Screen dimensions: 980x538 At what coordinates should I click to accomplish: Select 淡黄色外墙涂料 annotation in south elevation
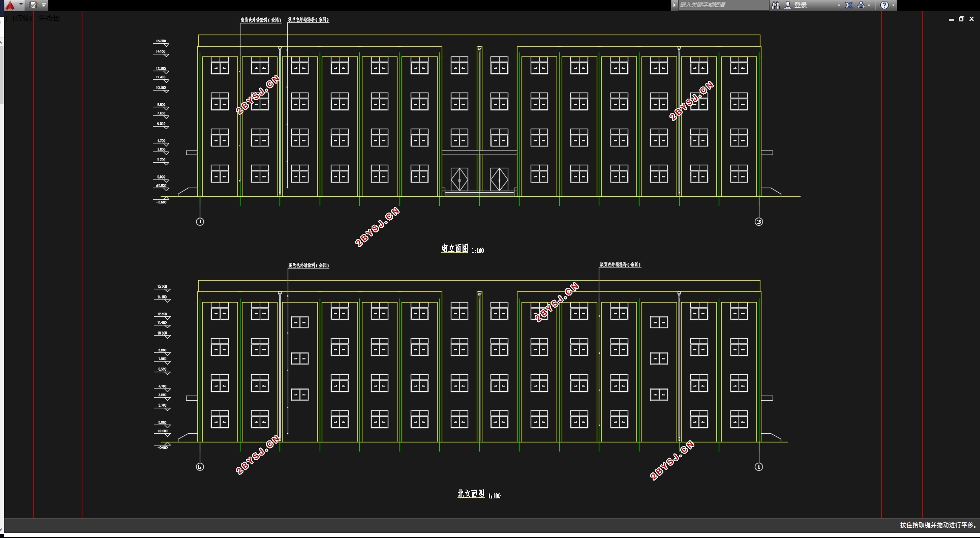tap(261, 20)
